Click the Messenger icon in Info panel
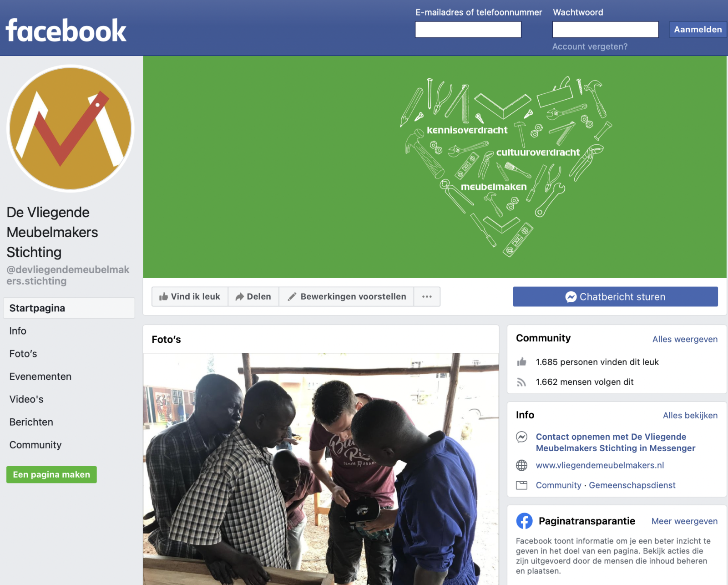The width and height of the screenshot is (728, 585). [x=521, y=437]
